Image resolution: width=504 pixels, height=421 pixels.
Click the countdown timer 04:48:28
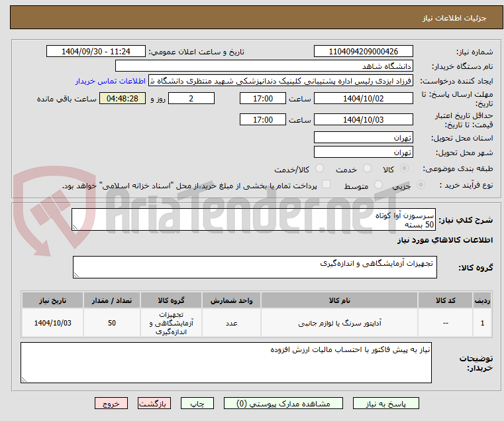[122, 99]
